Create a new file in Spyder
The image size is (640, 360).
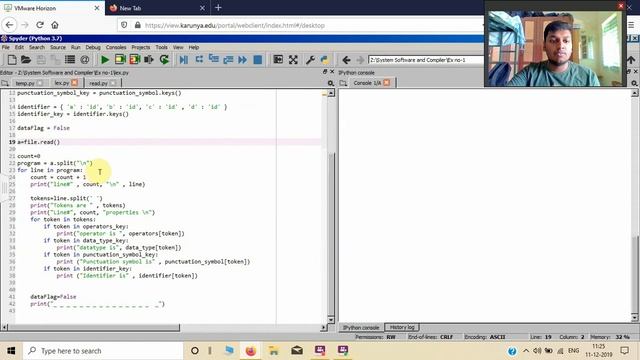12,60
